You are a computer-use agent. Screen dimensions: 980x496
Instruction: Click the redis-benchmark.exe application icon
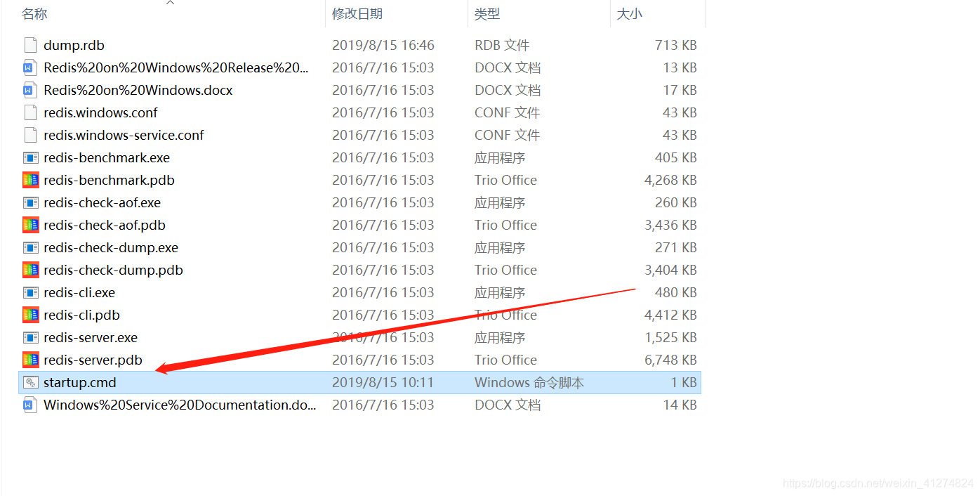30,158
